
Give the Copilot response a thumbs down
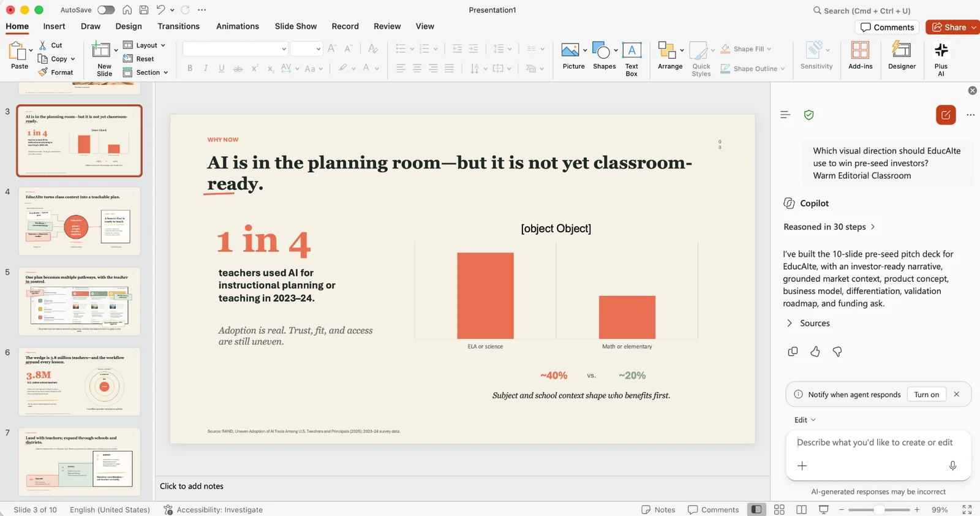point(837,352)
